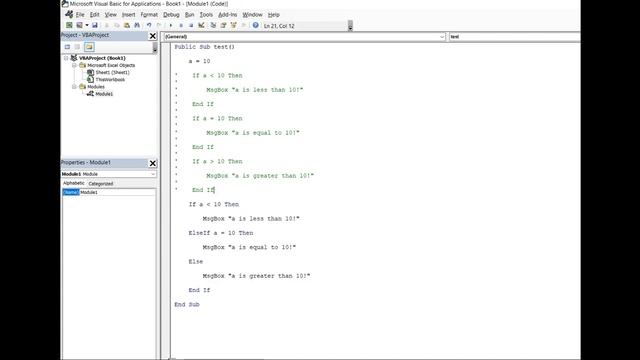This screenshot has width=640, height=360.
Task: Click the Save workbook icon
Action: 95,25
